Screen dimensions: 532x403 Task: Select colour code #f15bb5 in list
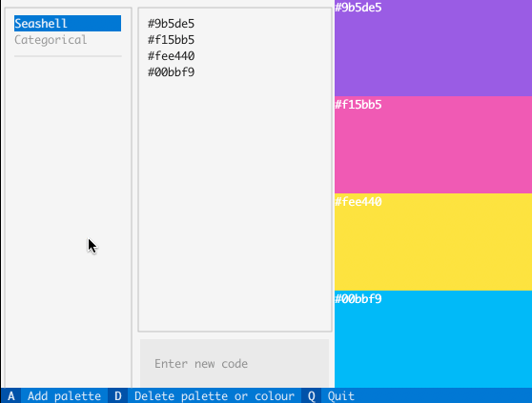171,40
